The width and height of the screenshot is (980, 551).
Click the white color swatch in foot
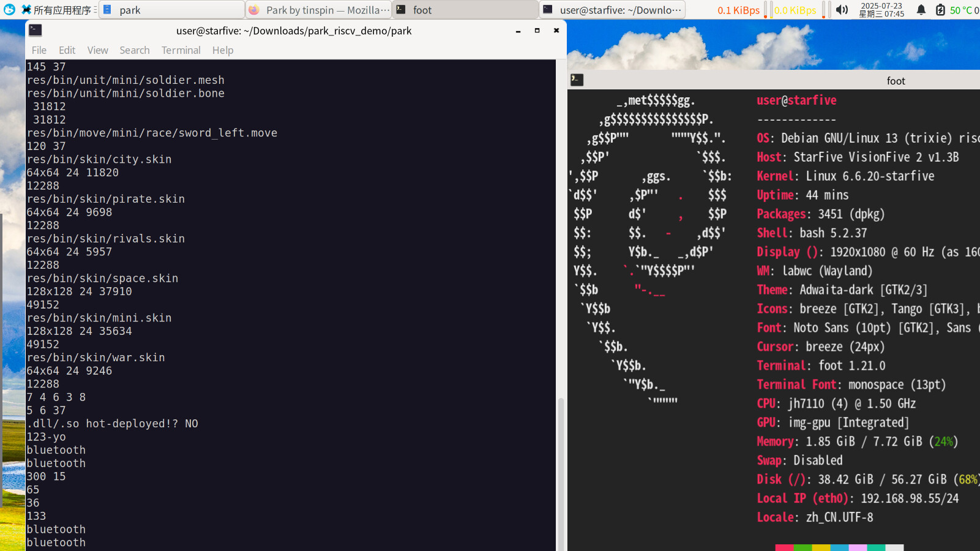(x=894, y=548)
